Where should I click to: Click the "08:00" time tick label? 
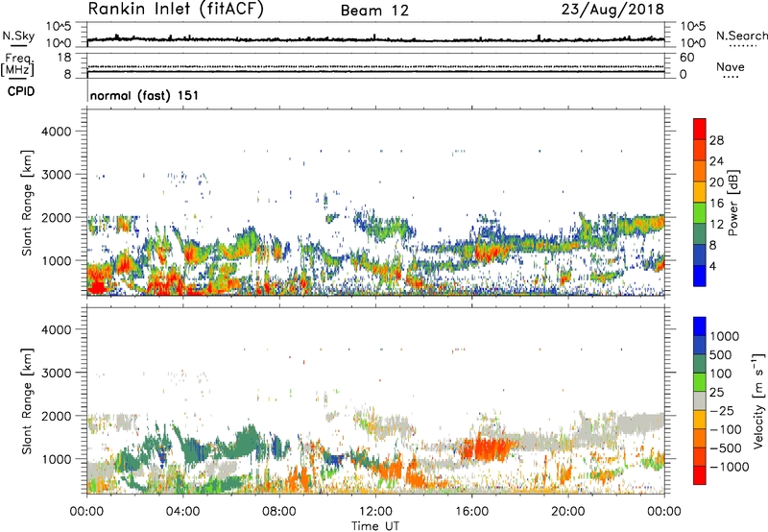279,512
